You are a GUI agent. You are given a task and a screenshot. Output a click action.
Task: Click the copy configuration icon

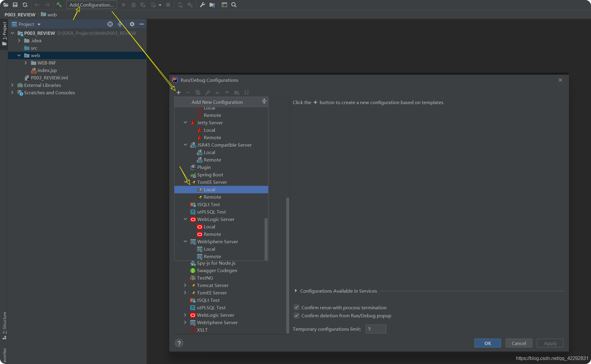(x=198, y=92)
